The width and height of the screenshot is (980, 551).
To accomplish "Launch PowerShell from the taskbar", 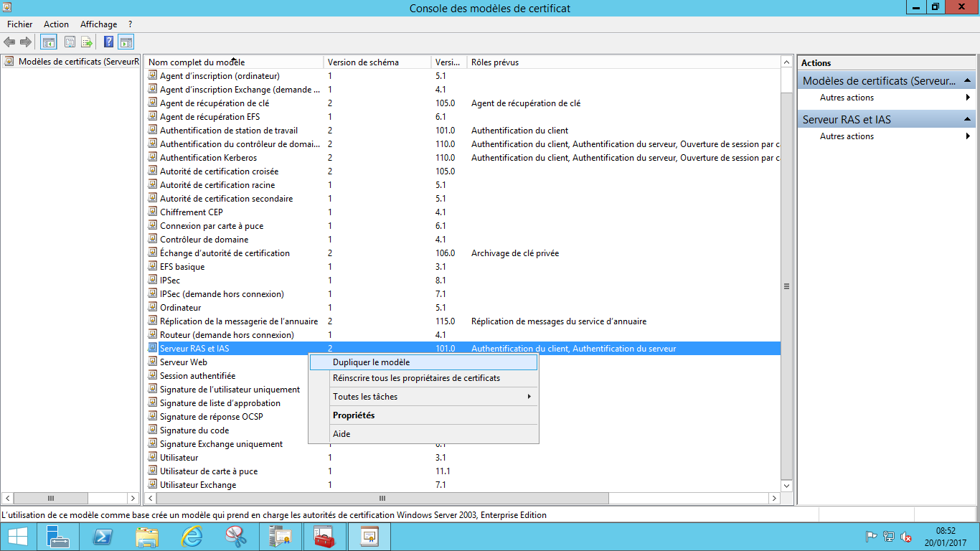I will (102, 536).
